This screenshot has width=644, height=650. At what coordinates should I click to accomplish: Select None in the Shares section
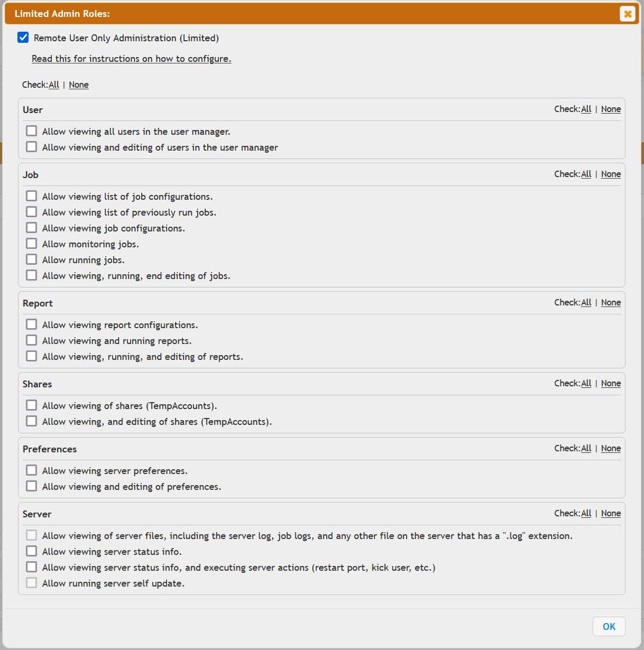[x=611, y=383]
